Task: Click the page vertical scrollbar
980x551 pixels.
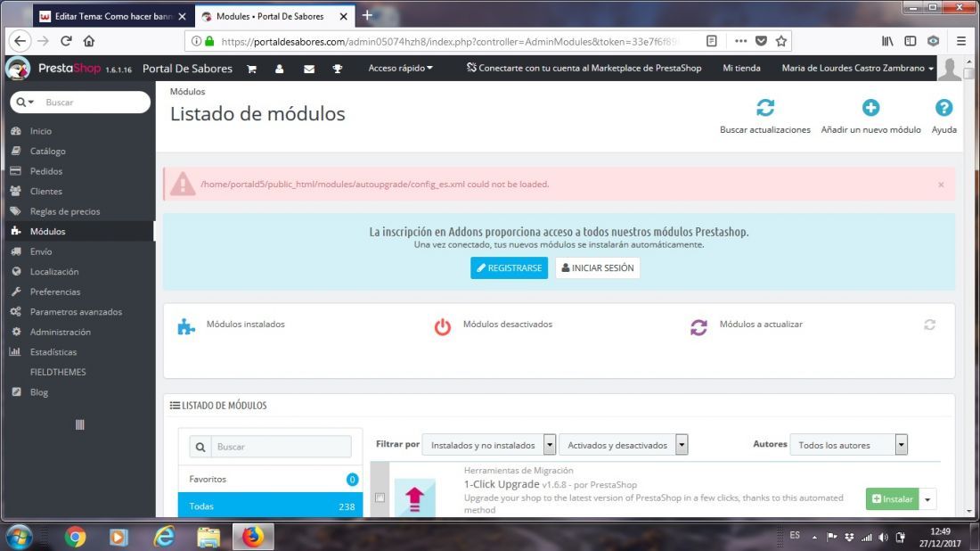Action: (x=969, y=288)
